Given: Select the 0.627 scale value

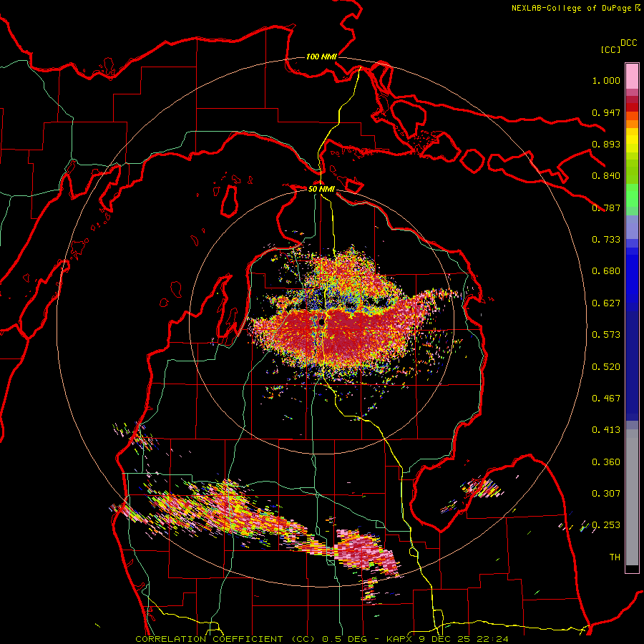Looking at the screenshot, I should (606, 303).
